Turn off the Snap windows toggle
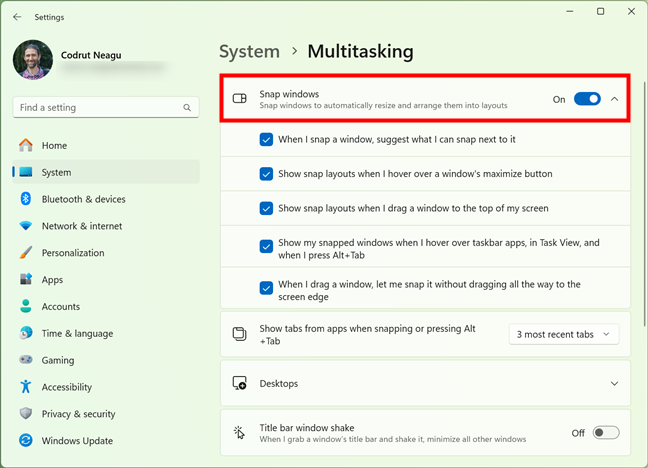648x468 pixels. click(587, 99)
